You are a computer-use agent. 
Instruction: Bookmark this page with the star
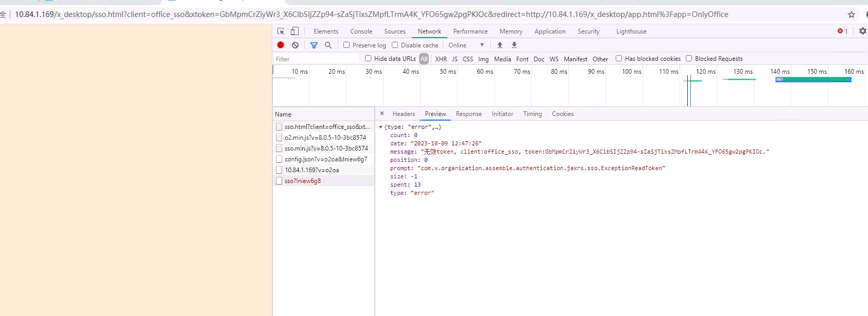coord(851,14)
